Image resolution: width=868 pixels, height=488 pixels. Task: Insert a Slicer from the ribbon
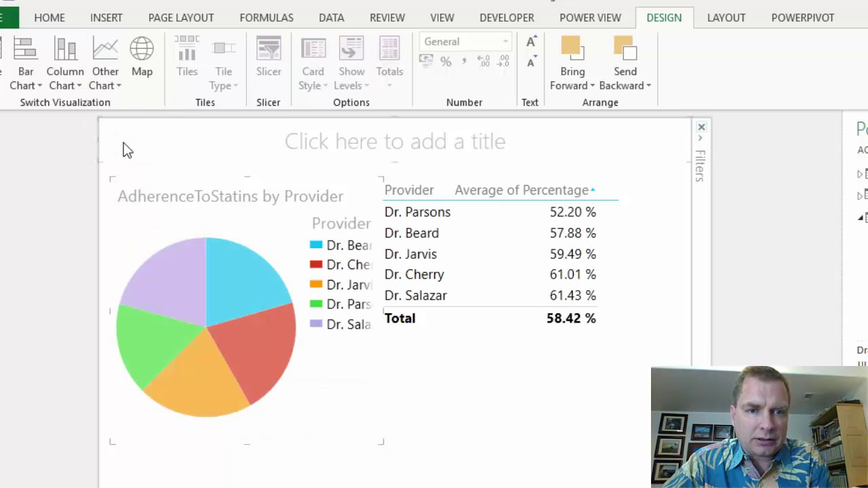(x=269, y=58)
